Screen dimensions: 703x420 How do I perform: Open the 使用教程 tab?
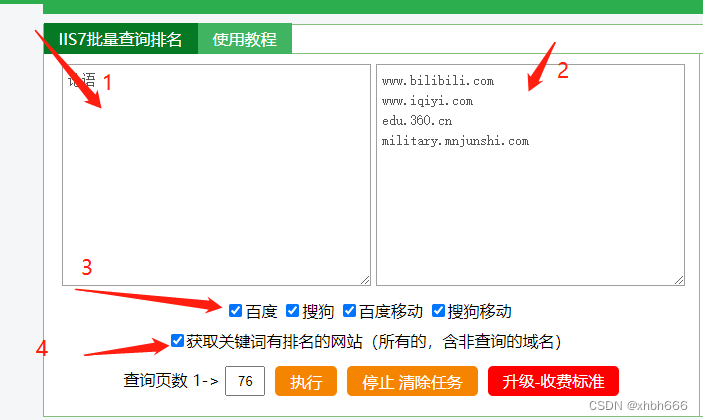[245, 39]
